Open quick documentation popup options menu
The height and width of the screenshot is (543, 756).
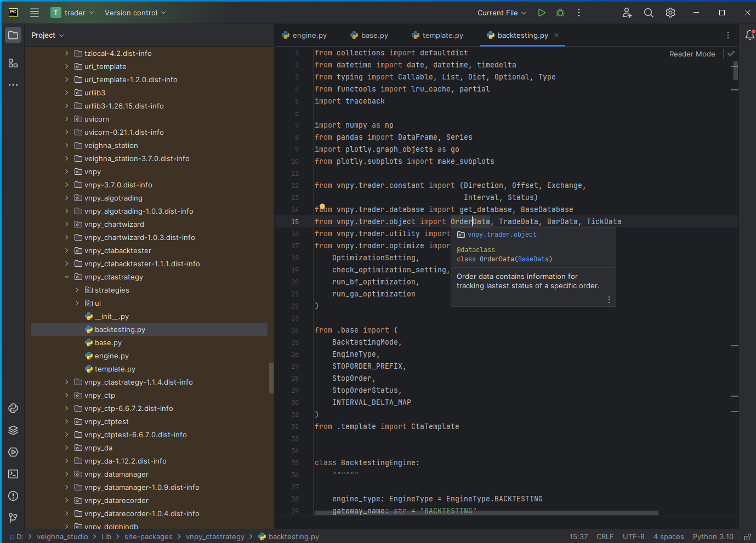coord(609,300)
